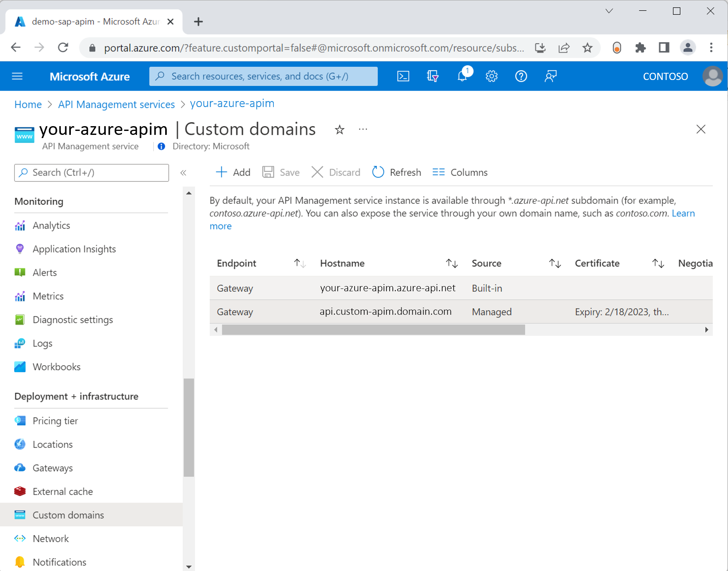
Task: Open portal Settings gear icon
Action: click(492, 76)
